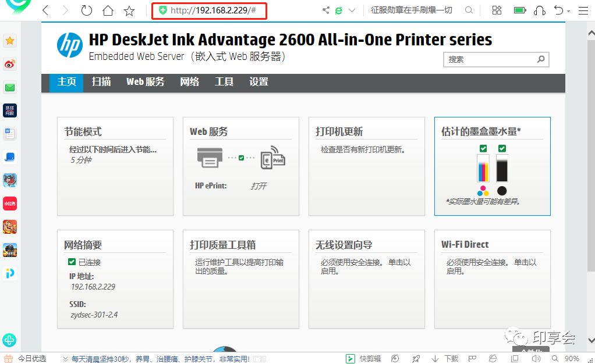Viewport: 595px width, 364px height.
Task: Click the share icon in address bar
Action: (x=325, y=10)
